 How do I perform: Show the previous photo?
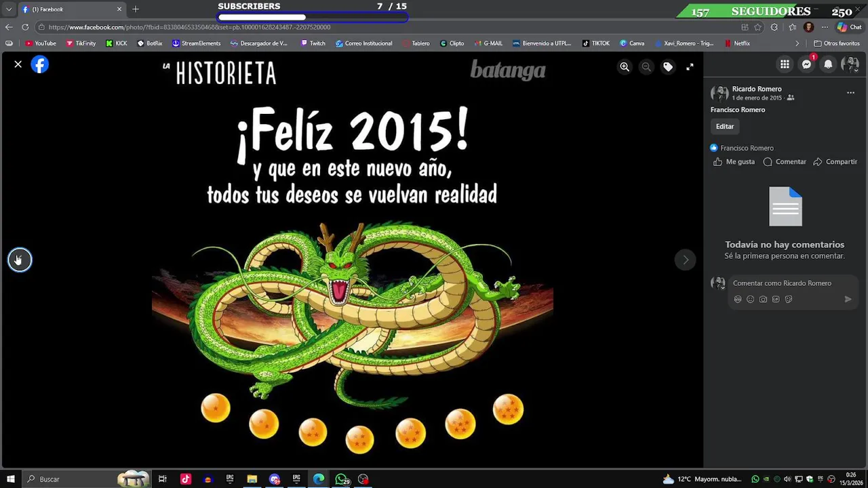(20, 260)
